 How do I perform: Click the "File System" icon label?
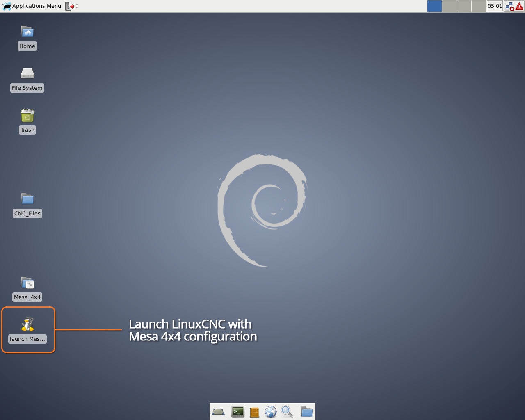27,88
